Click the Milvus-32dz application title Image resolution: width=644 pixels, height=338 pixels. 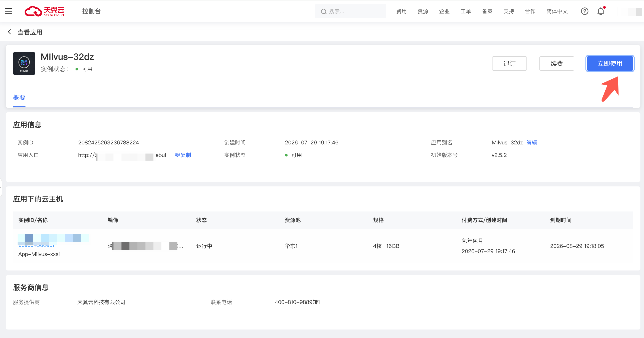67,57
